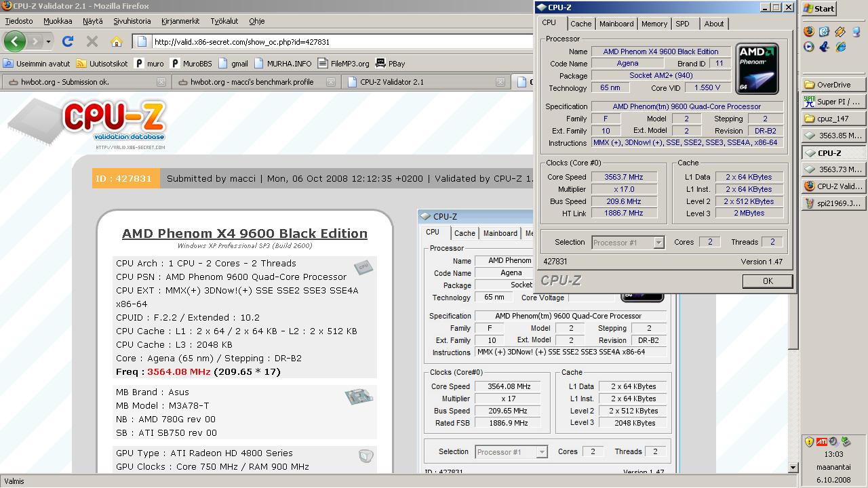Viewport: 868px width, 488px height.
Task: Open the PBay bookmark
Action: pos(391,63)
